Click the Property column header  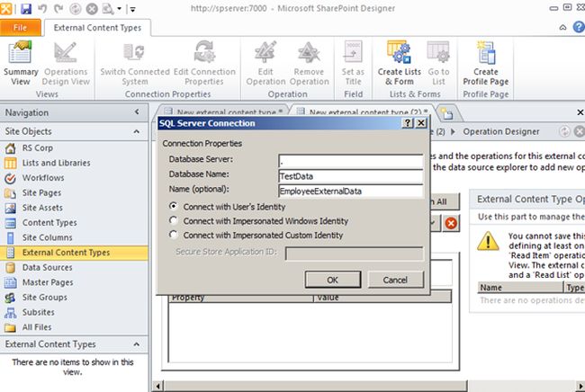[x=241, y=298]
